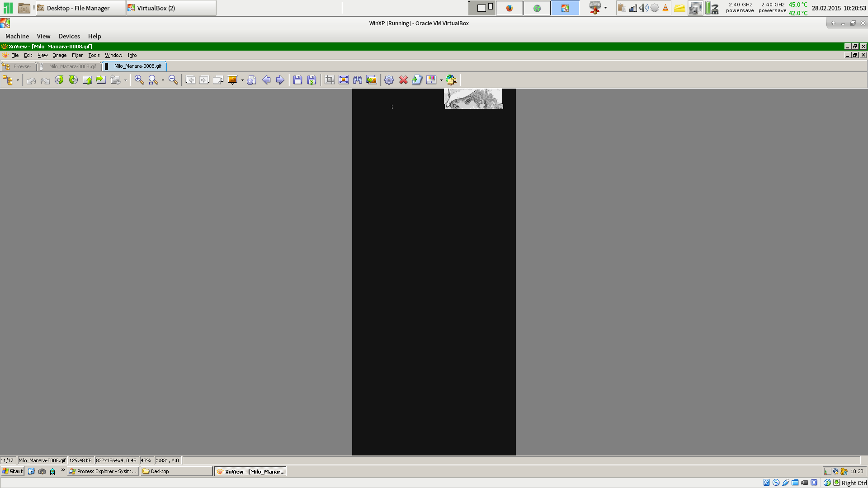
Task: Click the Save floppy disk icon
Action: [x=297, y=80]
